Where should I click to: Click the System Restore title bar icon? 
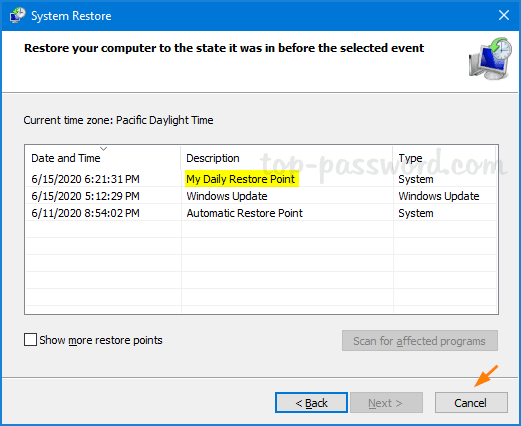tap(17, 15)
